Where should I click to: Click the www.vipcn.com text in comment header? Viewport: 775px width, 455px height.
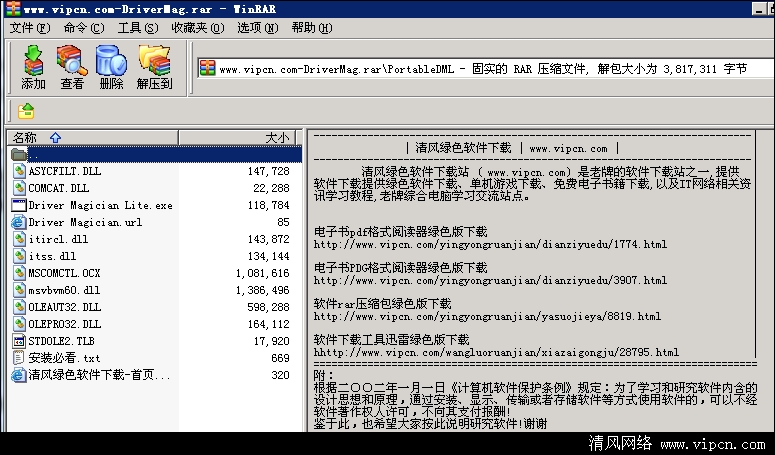(568, 148)
